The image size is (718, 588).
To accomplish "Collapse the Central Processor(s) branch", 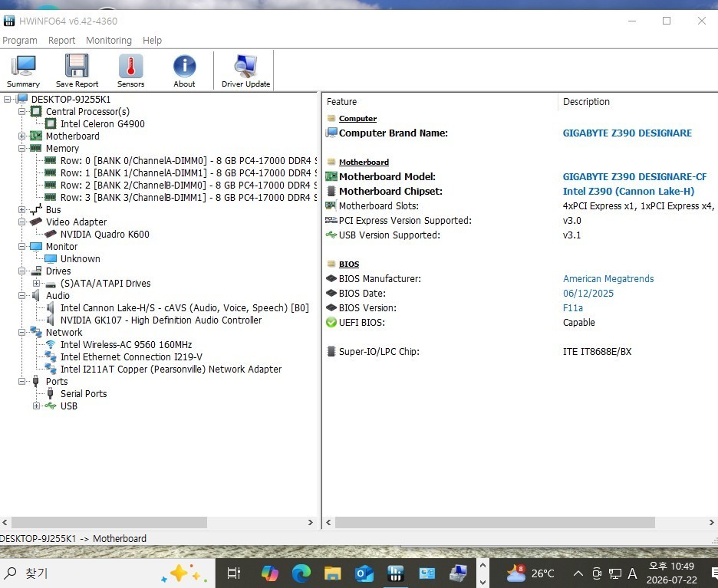I will click(x=21, y=111).
